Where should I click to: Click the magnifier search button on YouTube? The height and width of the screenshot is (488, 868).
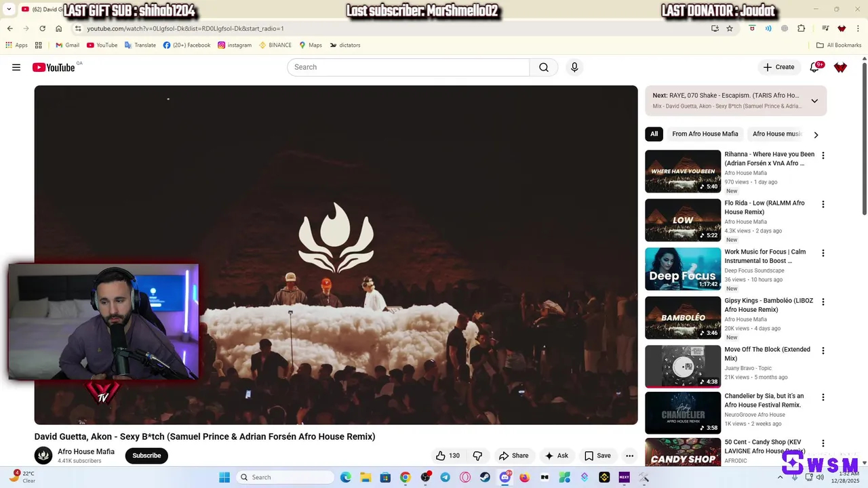(x=544, y=67)
